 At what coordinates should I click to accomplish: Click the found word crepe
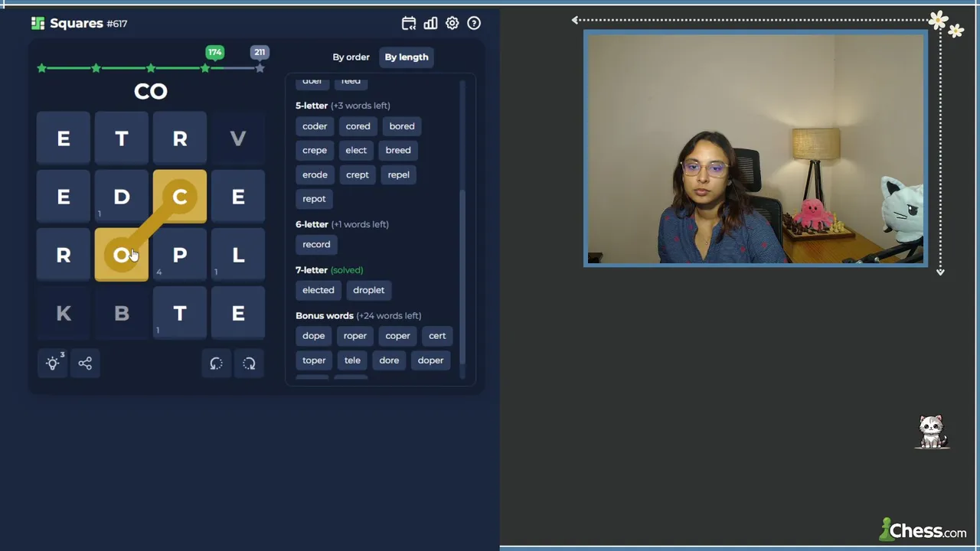tap(315, 150)
